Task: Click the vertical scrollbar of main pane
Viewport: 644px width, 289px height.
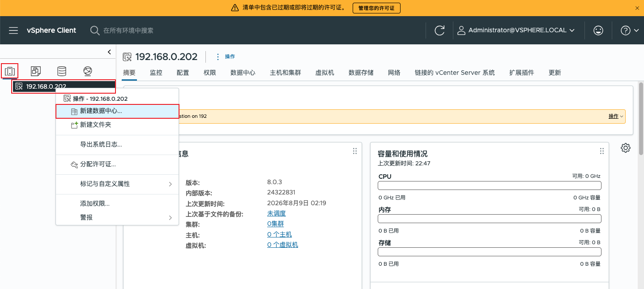Action: 641,118
